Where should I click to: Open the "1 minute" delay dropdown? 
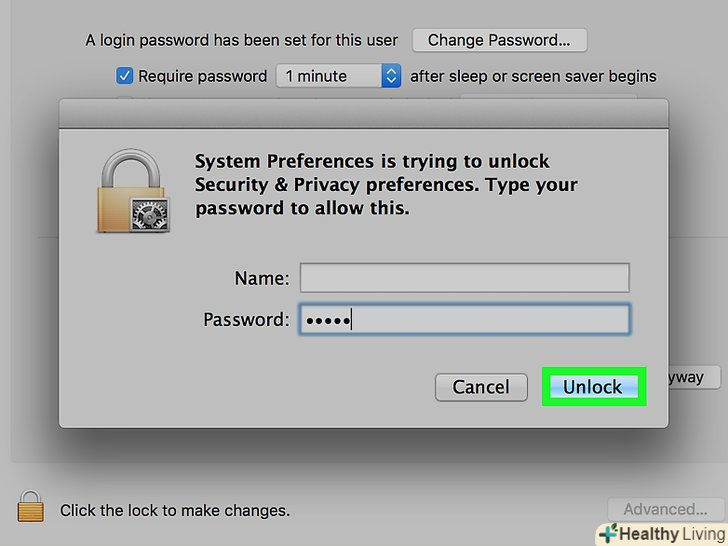point(339,76)
